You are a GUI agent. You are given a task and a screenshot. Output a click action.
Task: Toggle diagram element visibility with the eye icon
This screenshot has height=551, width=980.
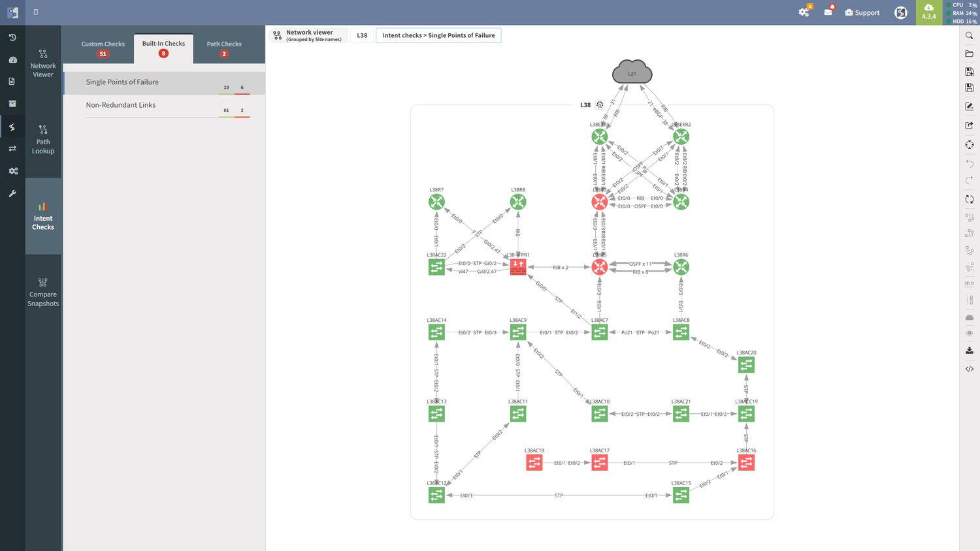tap(970, 333)
